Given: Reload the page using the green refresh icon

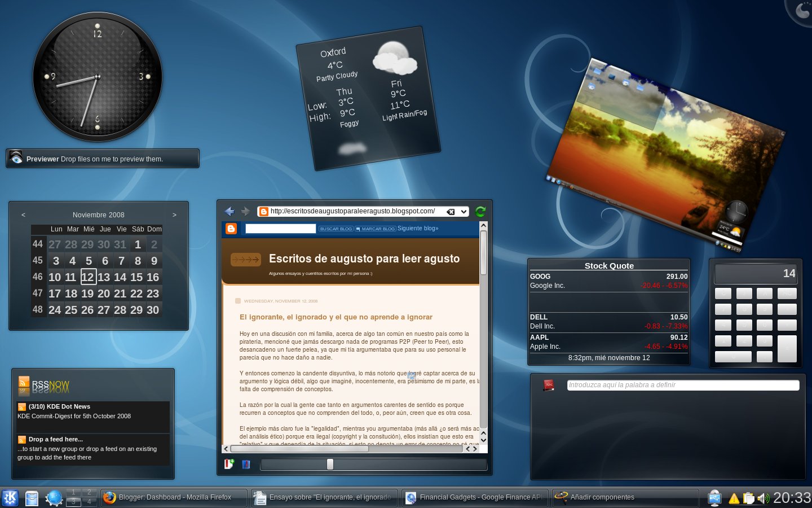Looking at the screenshot, I should [x=480, y=211].
